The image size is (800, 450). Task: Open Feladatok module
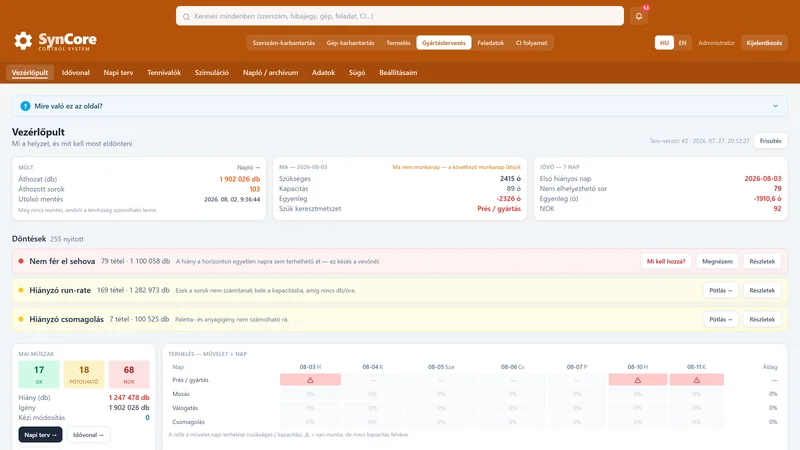[490, 43]
